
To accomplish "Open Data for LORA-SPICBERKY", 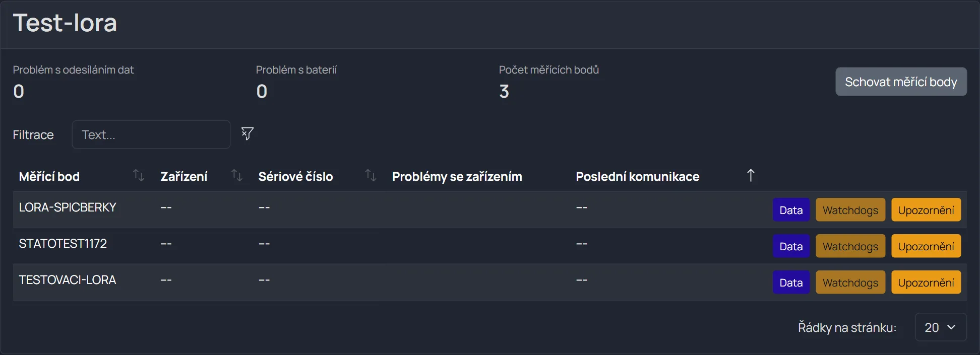I will point(791,210).
